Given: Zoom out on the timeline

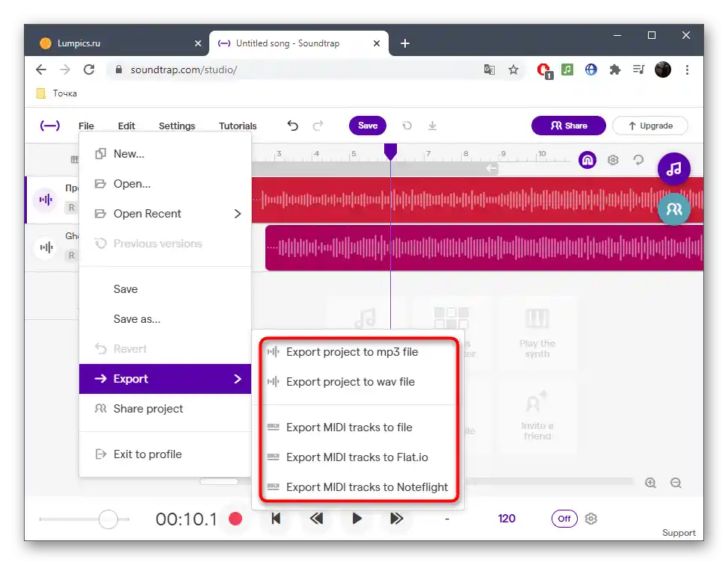Looking at the screenshot, I should [676, 483].
